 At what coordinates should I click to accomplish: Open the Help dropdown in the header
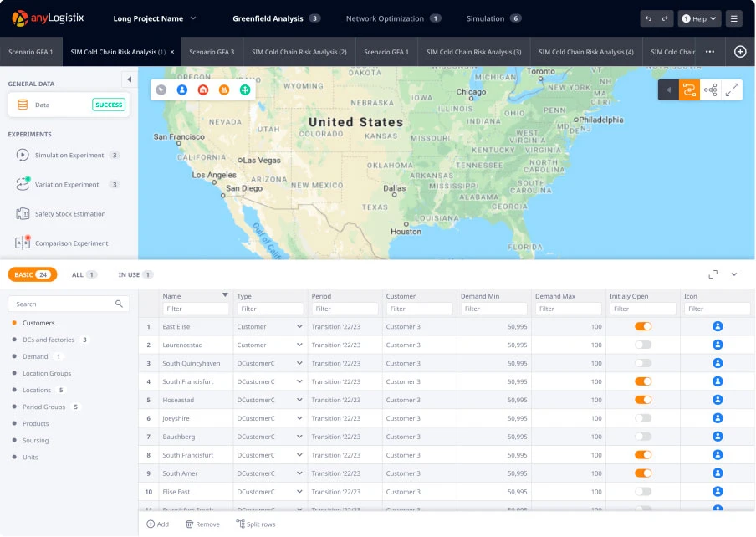pyautogui.click(x=698, y=18)
